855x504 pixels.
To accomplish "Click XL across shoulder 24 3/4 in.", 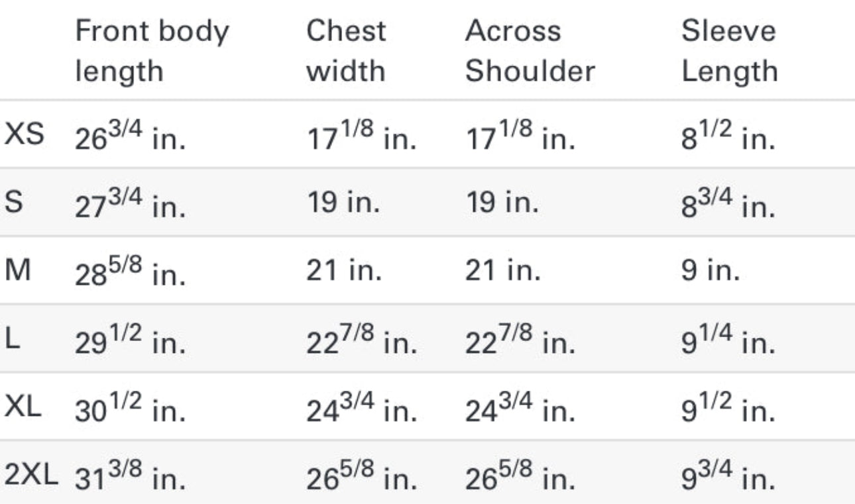I will pyautogui.click(x=520, y=409).
